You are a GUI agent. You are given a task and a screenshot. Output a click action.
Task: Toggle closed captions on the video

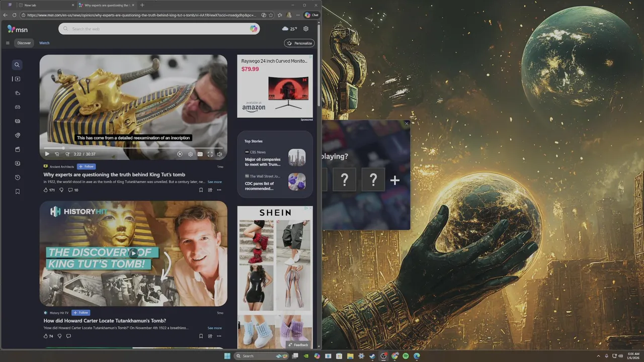[x=200, y=154]
